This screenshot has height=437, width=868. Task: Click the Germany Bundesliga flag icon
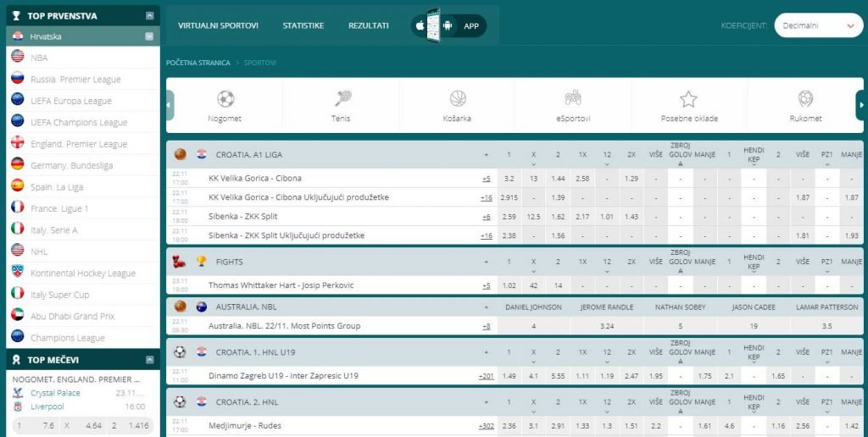tap(18, 164)
